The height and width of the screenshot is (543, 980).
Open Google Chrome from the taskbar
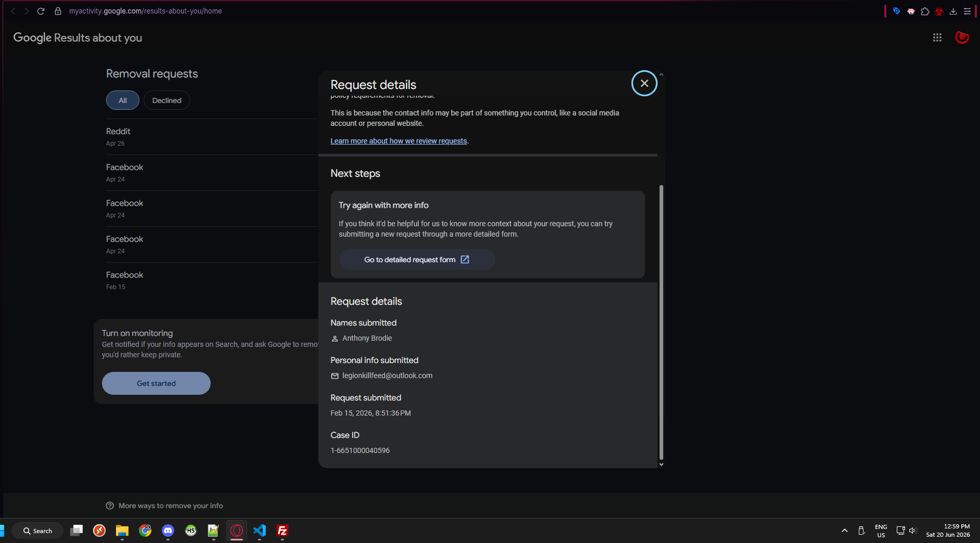(145, 531)
